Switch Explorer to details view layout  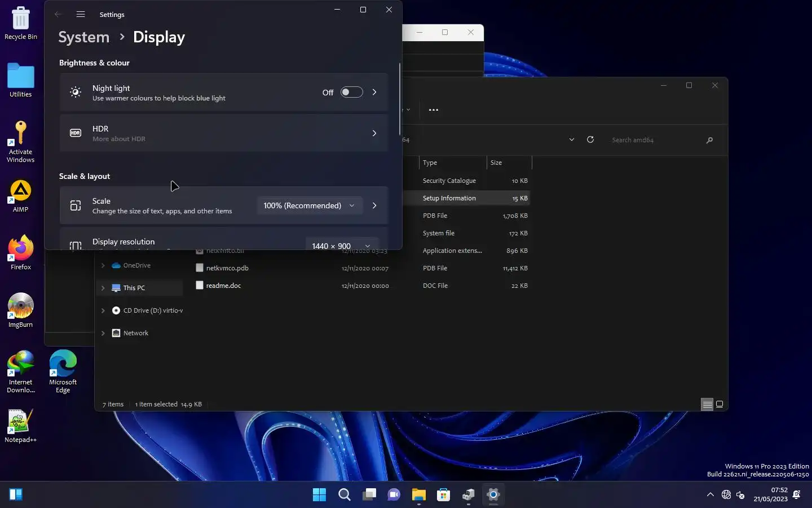[x=707, y=404]
